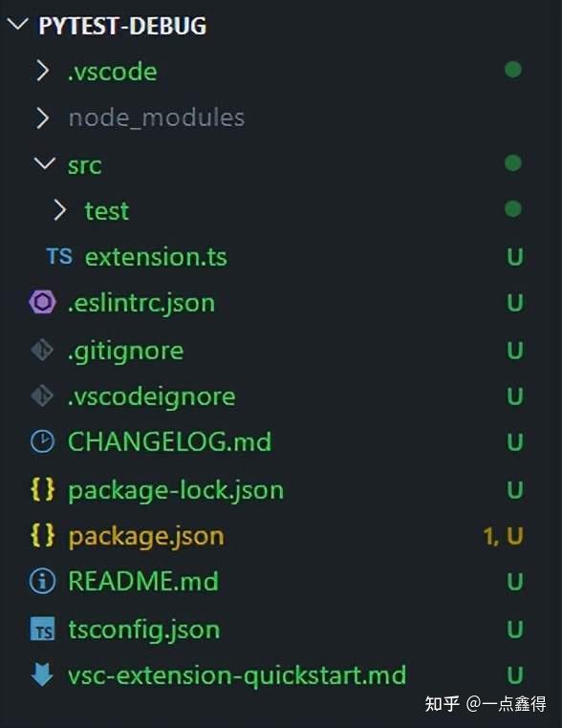562x728 pixels.
Task: Click the TypeScript icon beside extension.ts
Action: pos(59,256)
